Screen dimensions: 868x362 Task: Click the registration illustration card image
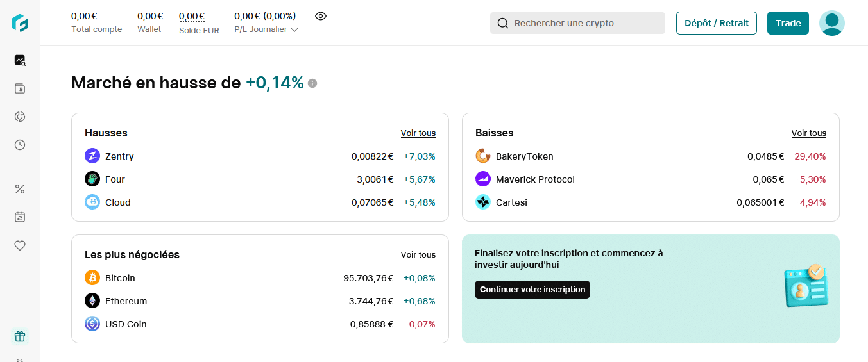(806, 285)
